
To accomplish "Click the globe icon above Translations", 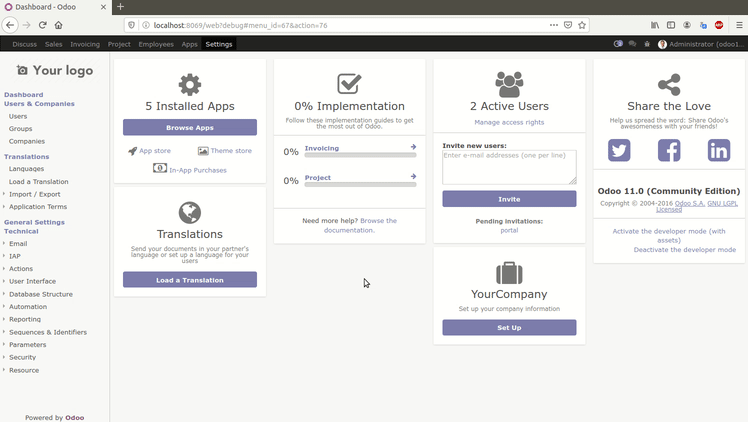I will click(190, 213).
